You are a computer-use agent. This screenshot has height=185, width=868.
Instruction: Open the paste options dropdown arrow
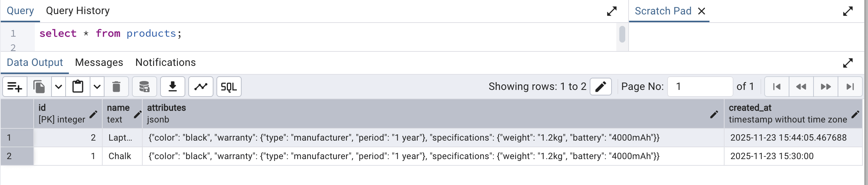(x=97, y=87)
